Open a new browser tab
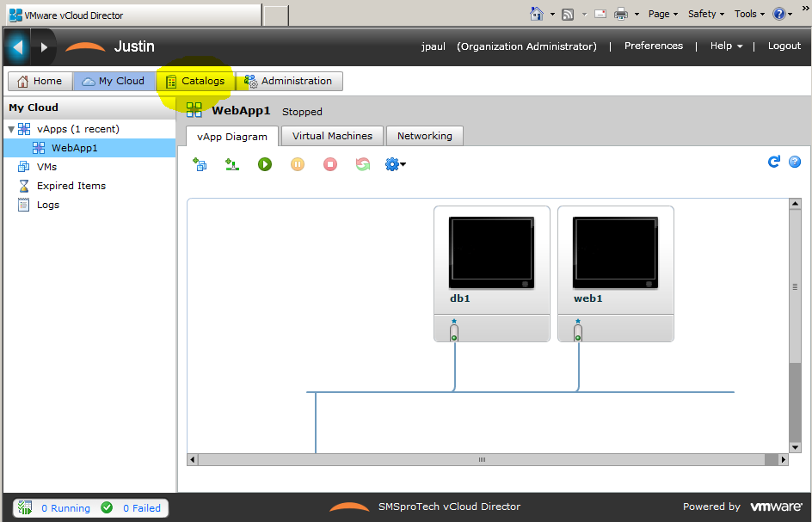The height and width of the screenshot is (522, 812). (275, 15)
